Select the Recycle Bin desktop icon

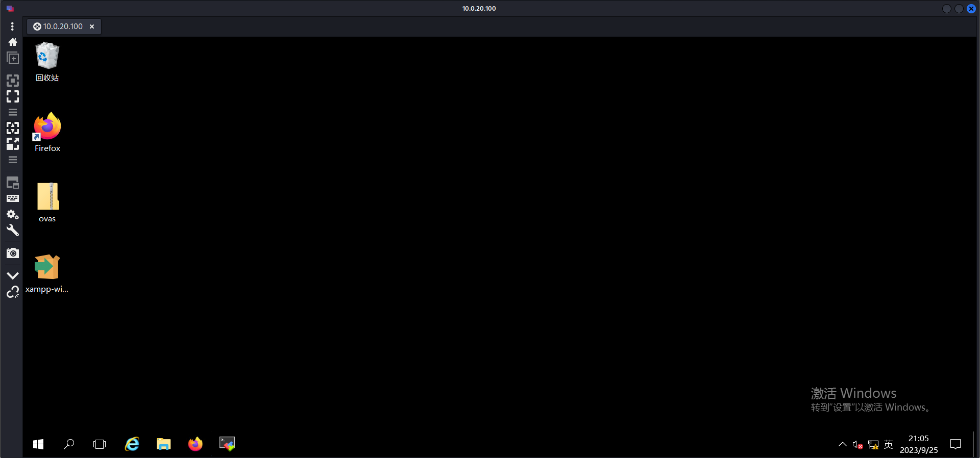tap(47, 62)
